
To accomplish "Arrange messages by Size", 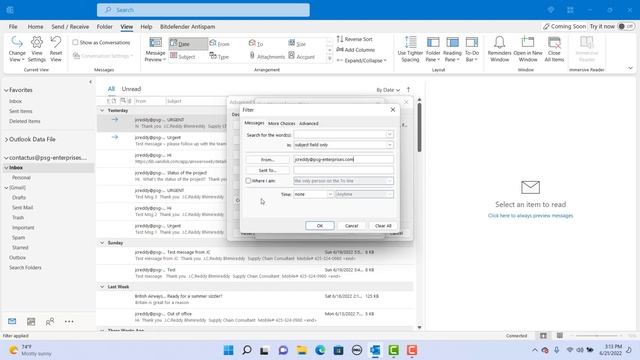I will pyautogui.click(x=297, y=44).
